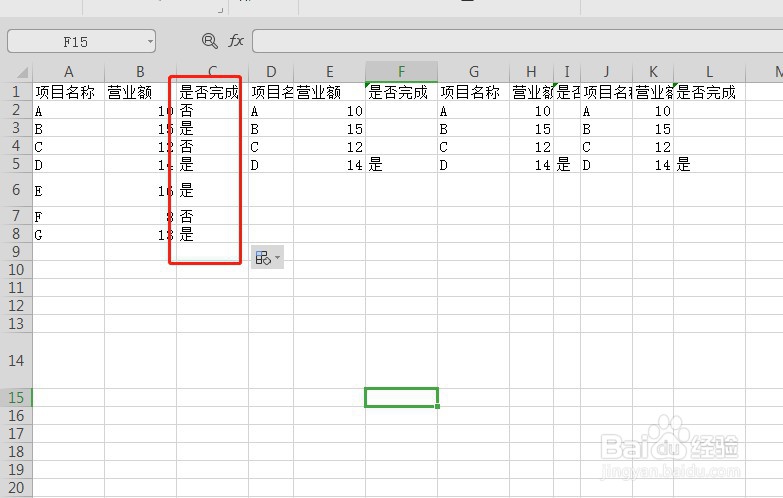Click cell D4 containing C
The image size is (783, 498).
click(x=271, y=146)
